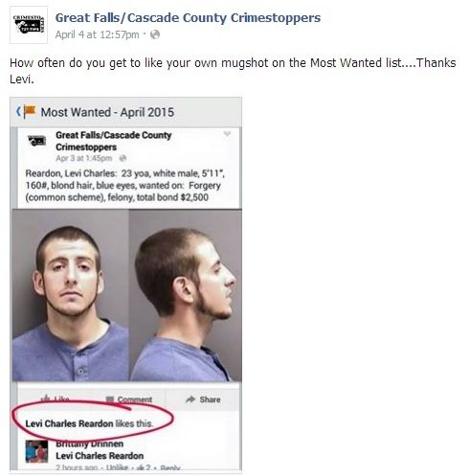This screenshot has width=469, height=476.
Task: Open the Apr 3 at 1:45pm timestamp
Action: coord(84,158)
